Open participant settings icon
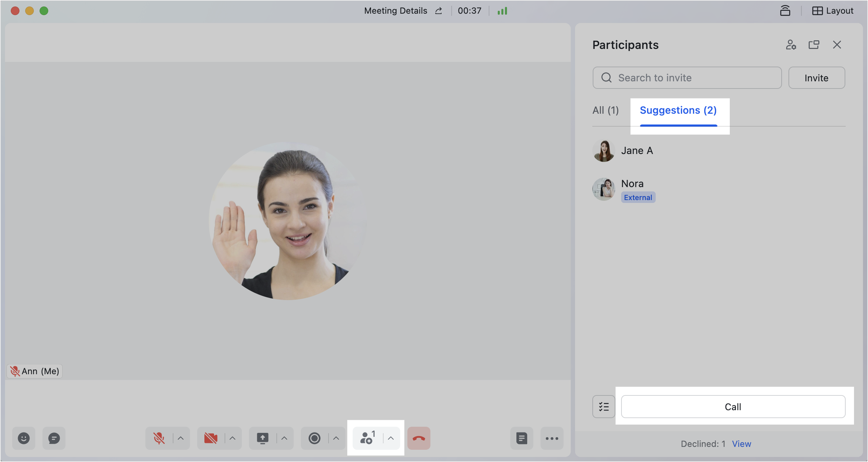The width and height of the screenshot is (868, 462). pyautogui.click(x=791, y=45)
